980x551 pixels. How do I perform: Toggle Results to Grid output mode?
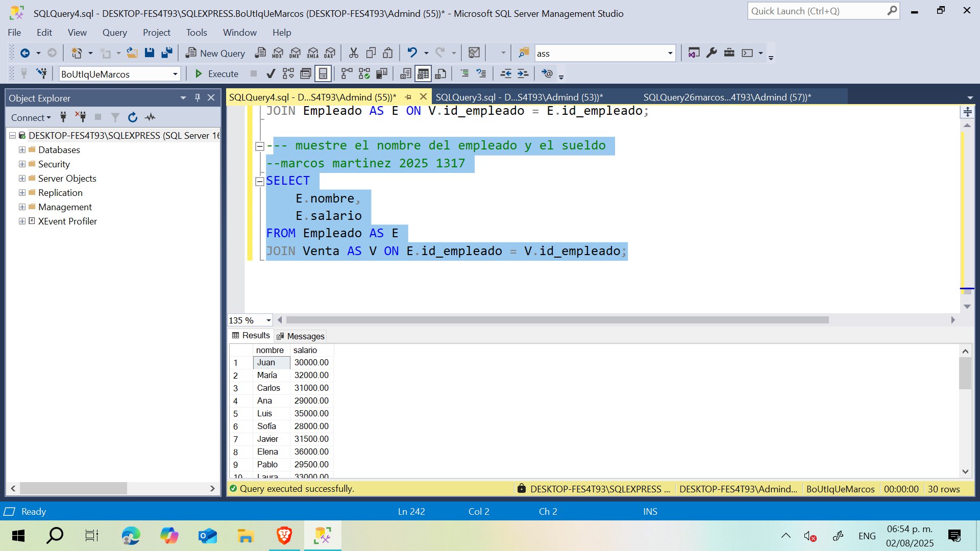[x=423, y=74]
